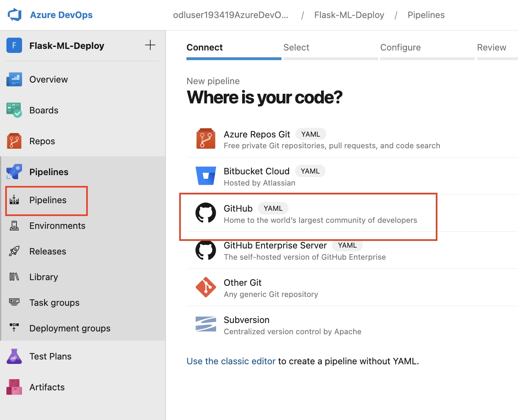Viewport: 518px width, 420px height.
Task: Create new project with plus button
Action: click(x=150, y=45)
